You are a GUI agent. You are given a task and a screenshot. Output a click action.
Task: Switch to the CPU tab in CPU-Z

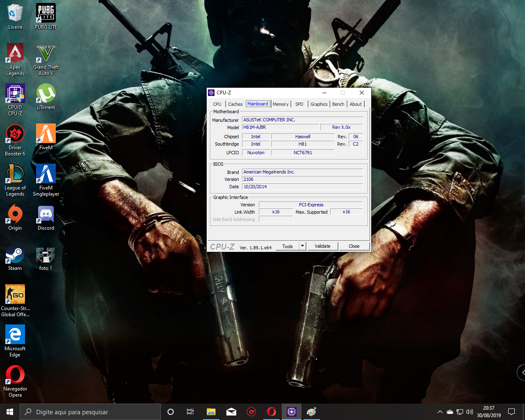(217, 104)
